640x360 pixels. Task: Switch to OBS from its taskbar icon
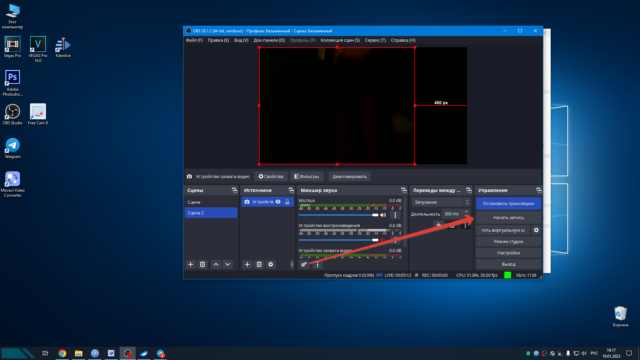(128, 353)
